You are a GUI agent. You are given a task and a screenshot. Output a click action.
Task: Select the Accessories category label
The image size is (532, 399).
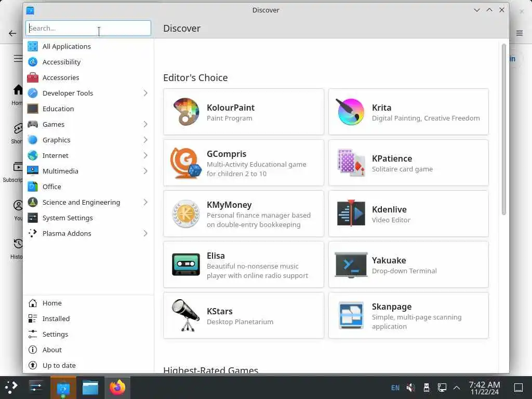tap(61, 77)
